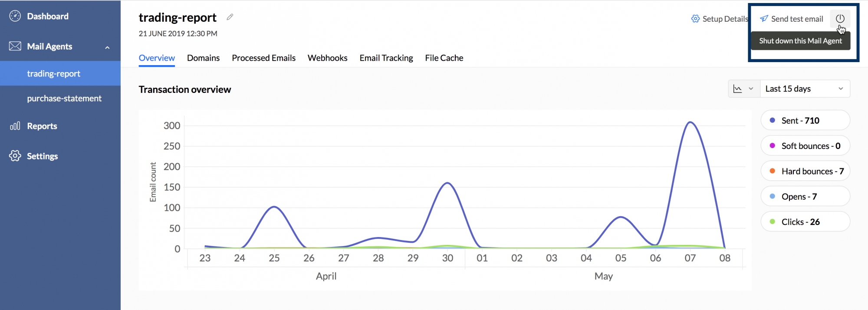Click the date 21 JUNE 2019 12:30 PM
This screenshot has height=310, width=868.
coord(178,33)
